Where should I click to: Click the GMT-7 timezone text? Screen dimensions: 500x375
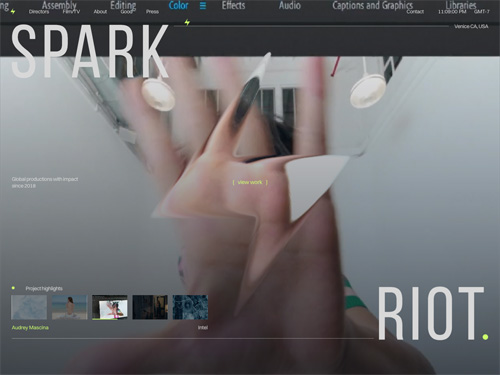click(482, 12)
